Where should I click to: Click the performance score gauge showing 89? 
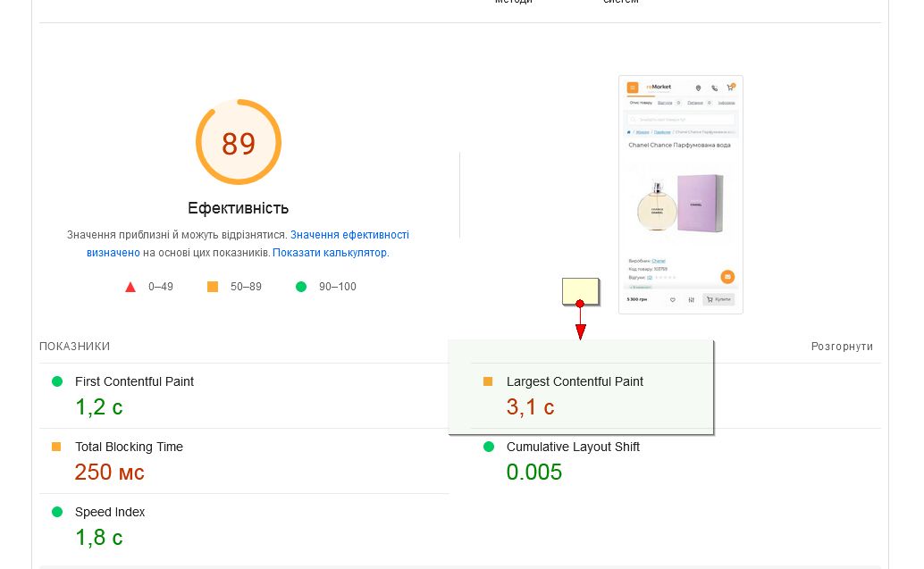click(239, 143)
